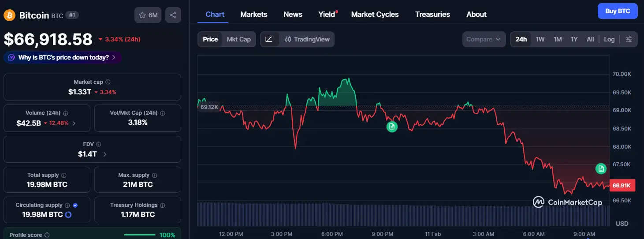
Task: Click the Buy BTC button
Action: (617, 11)
